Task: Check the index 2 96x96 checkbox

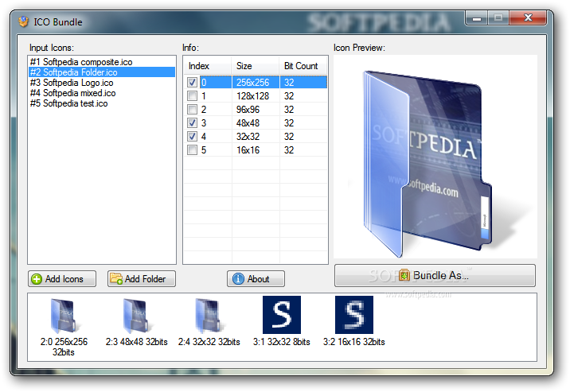Action: [x=192, y=110]
